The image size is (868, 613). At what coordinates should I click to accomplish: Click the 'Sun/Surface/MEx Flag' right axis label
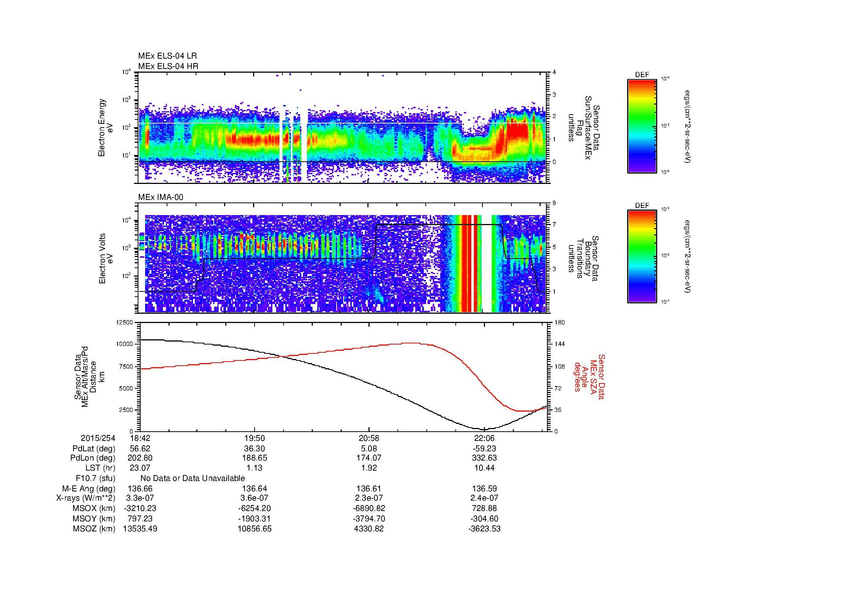[x=584, y=128]
